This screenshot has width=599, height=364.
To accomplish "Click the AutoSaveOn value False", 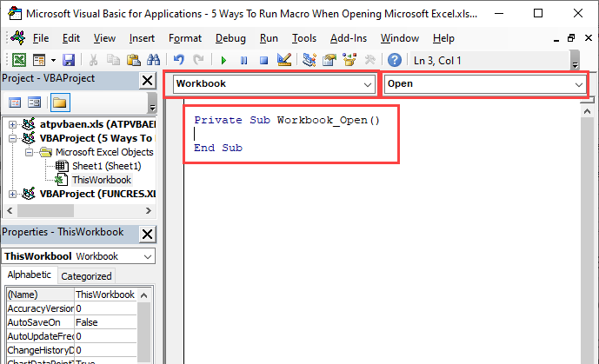I will 105,322.
